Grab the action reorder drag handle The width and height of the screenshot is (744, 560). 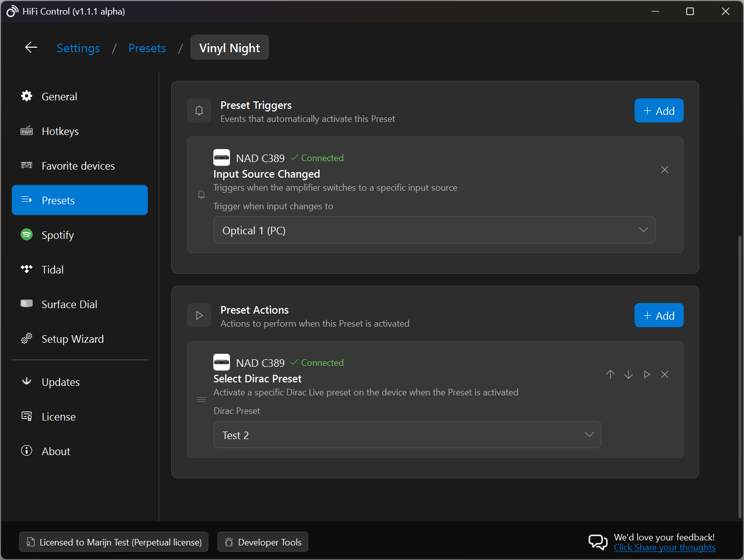tap(201, 399)
